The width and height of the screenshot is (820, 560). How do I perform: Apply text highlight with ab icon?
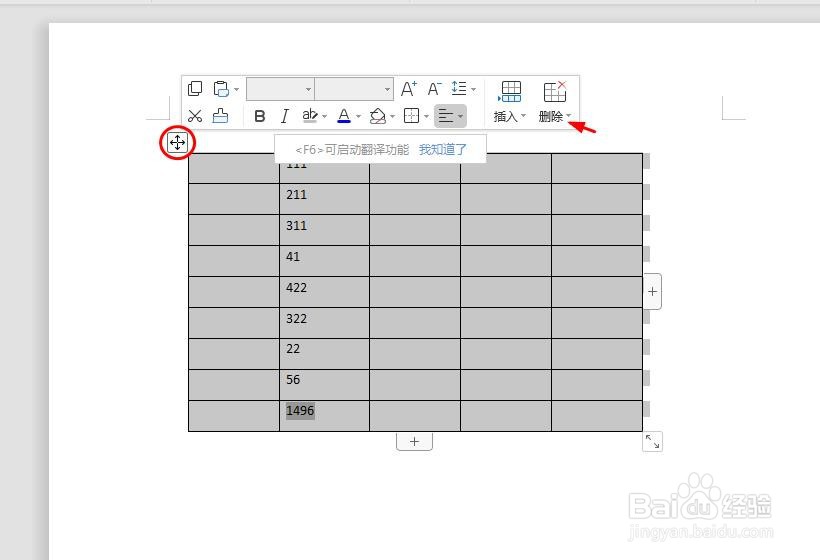tap(310, 115)
